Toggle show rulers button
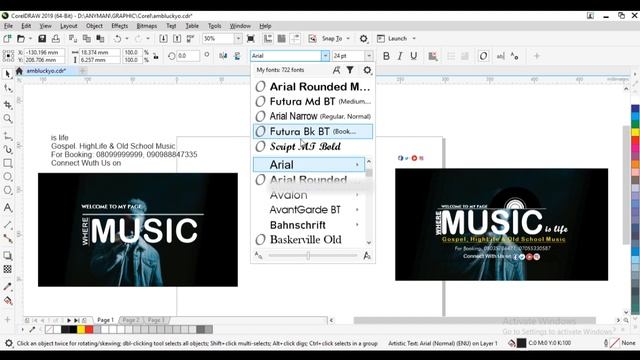 (x=268, y=38)
